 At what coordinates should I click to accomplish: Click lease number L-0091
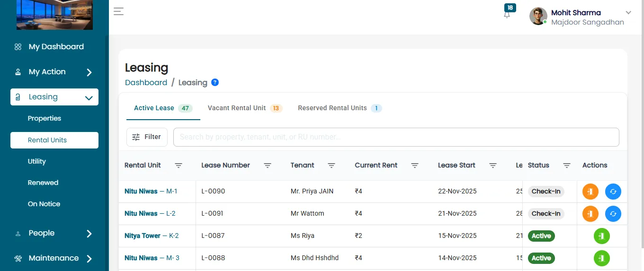coord(213,213)
